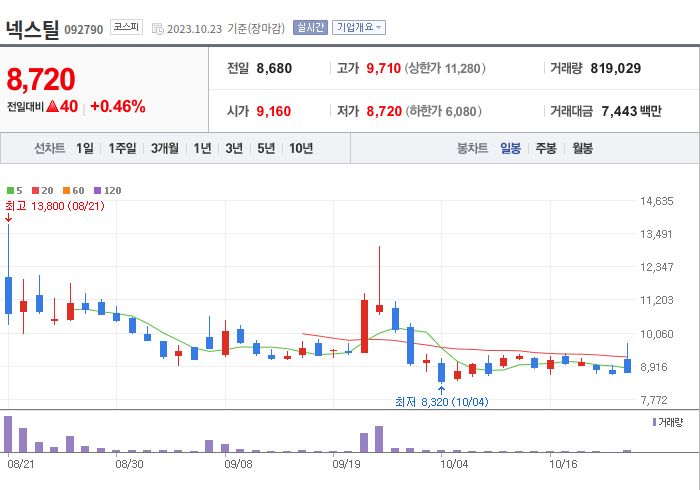The image size is (700, 490).
Task: Switch to 주봉 weekly candle chart
Action: pos(546,148)
